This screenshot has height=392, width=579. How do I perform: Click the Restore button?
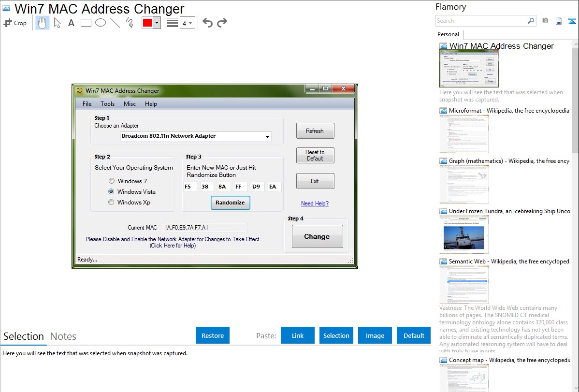pos(213,335)
